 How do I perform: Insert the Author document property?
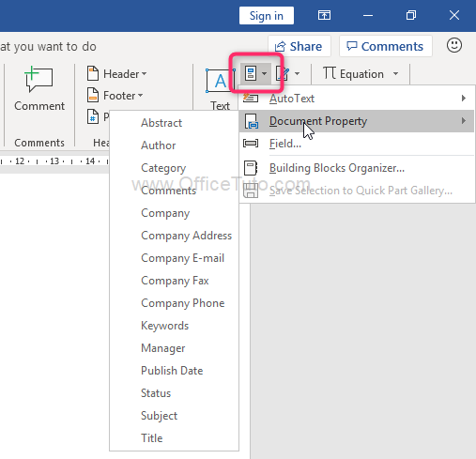coord(174,145)
